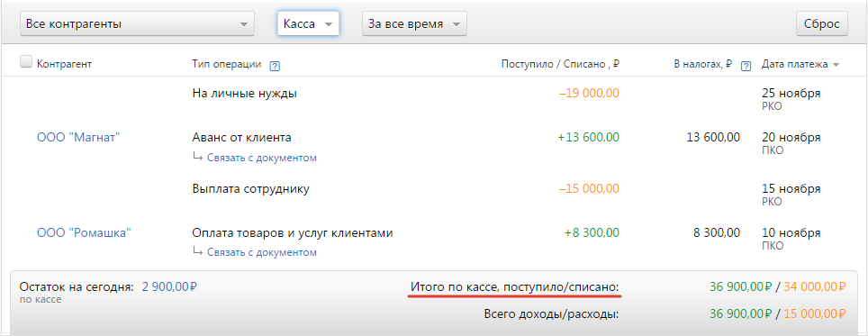Click the balance amount 2 900,00 ₽
Screen dimensions: 868x336
coord(170,286)
